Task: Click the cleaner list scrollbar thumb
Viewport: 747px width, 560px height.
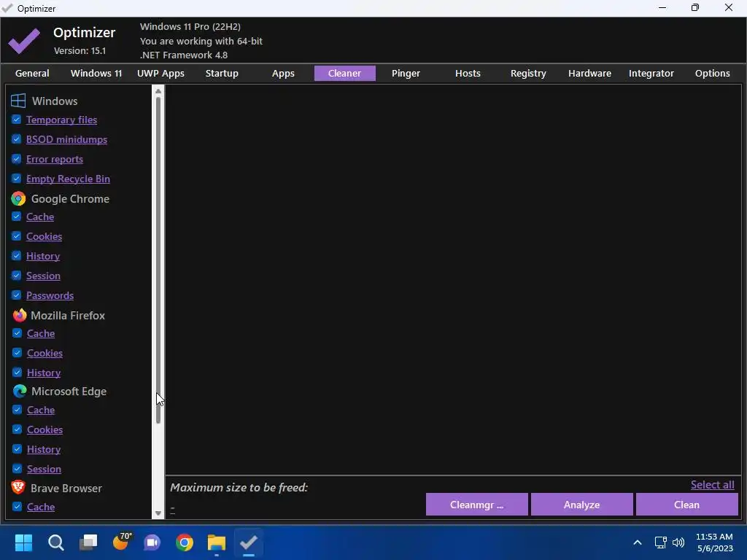Action: (x=158, y=260)
